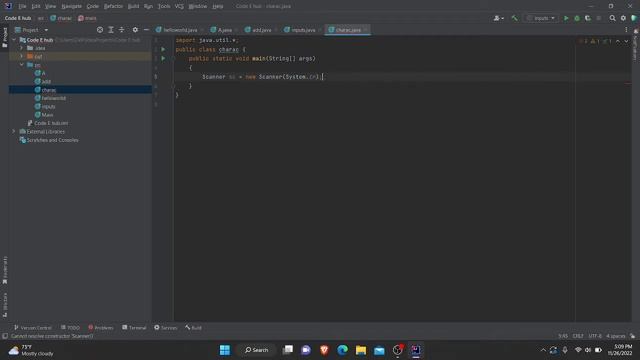The height and width of the screenshot is (360, 640).
Task: Click the Build Project hammer icon
Action: [x=514, y=18]
